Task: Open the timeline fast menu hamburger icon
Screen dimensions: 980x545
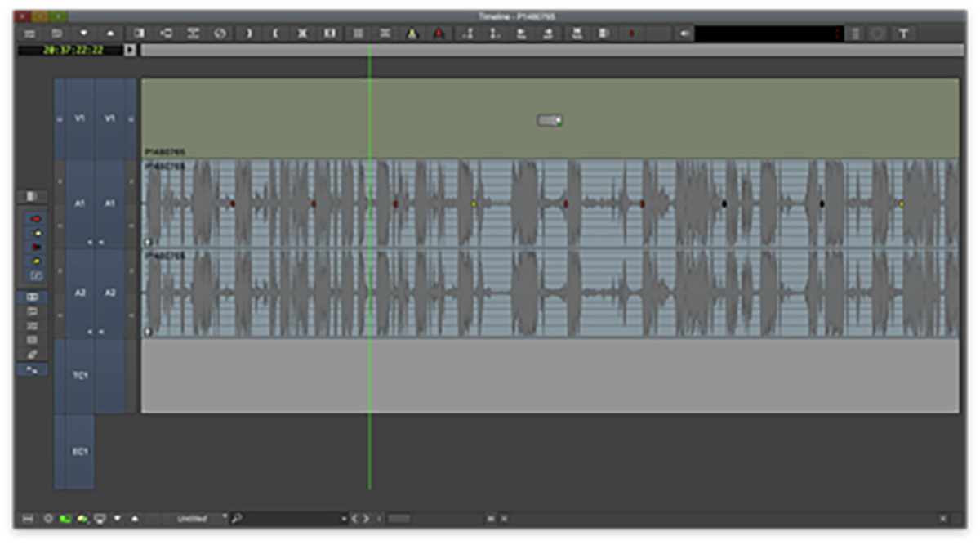Action: click(x=29, y=34)
